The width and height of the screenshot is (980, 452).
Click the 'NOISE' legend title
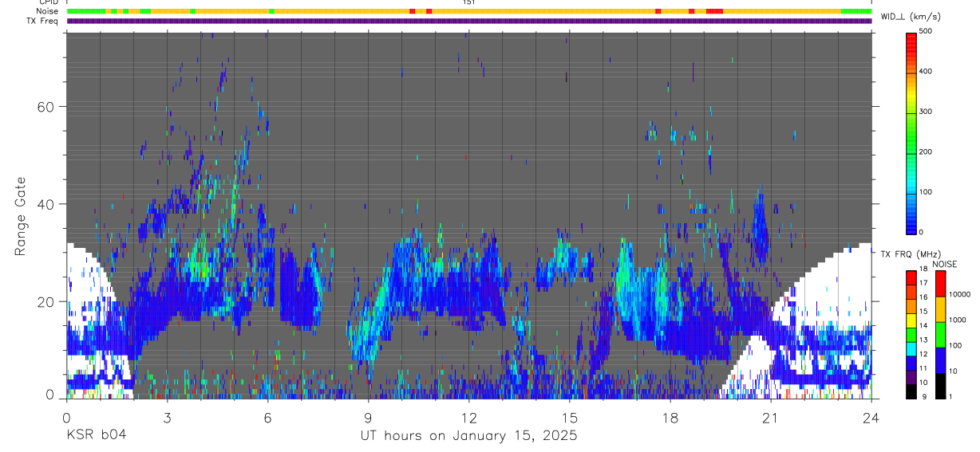click(945, 264)
